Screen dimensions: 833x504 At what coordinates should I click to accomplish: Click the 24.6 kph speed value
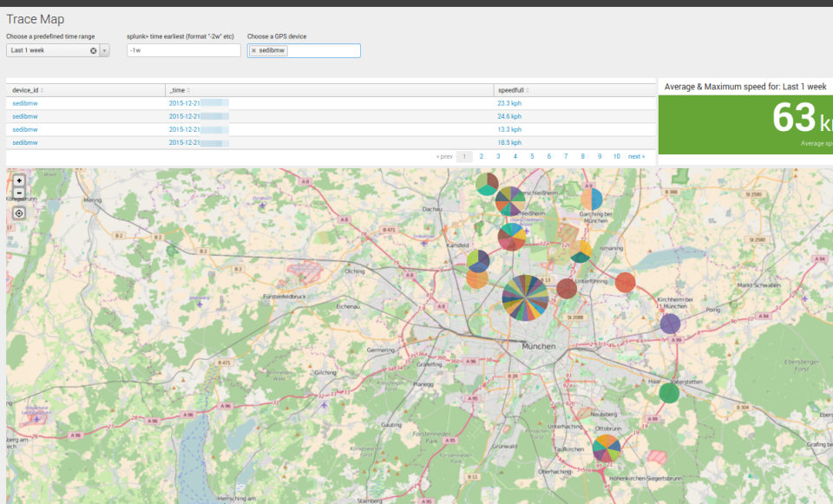coord(509,116)
